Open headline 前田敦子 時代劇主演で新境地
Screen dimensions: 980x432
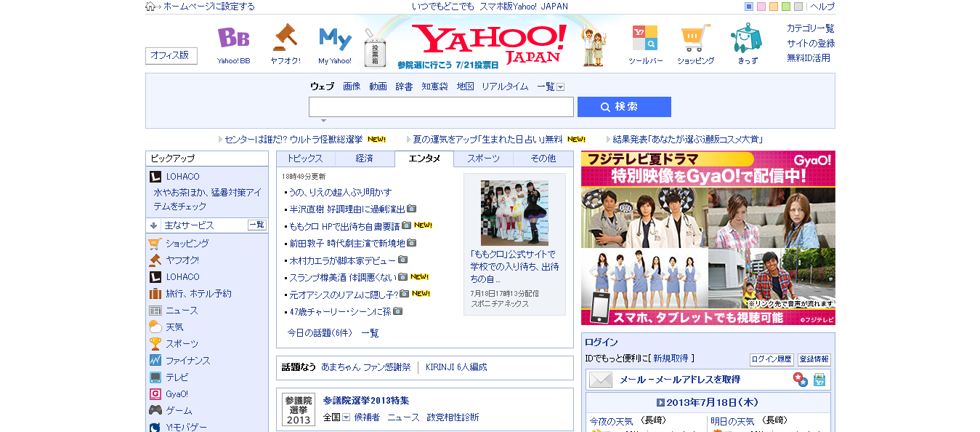(347, 243)
